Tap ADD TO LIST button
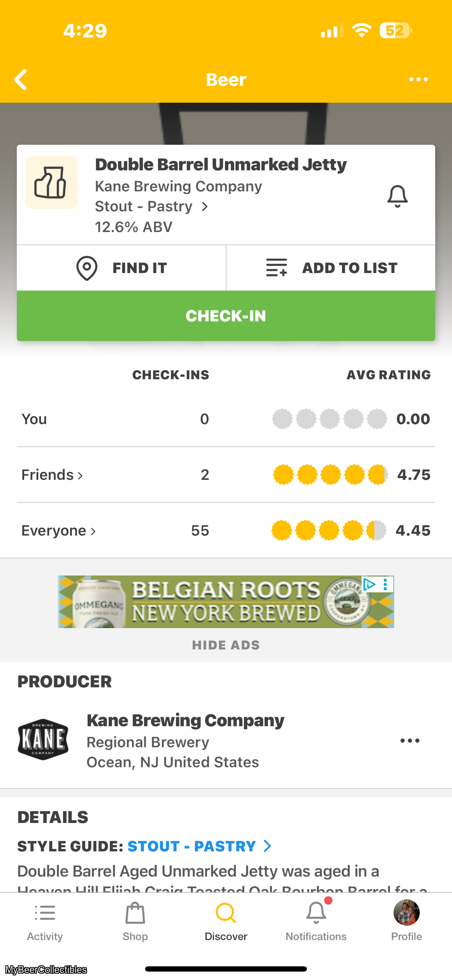 coord(331,268)
